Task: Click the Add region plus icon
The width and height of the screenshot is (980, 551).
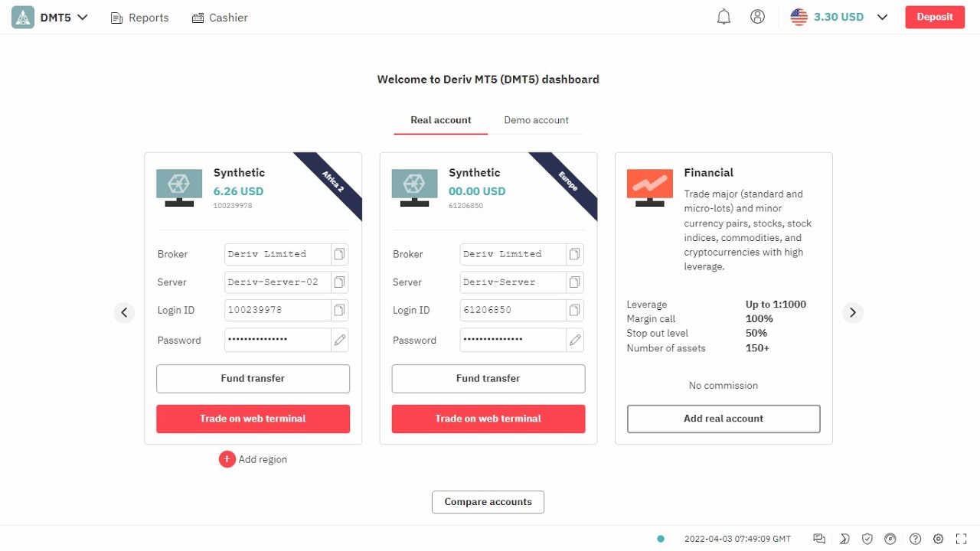Action: 227,459
